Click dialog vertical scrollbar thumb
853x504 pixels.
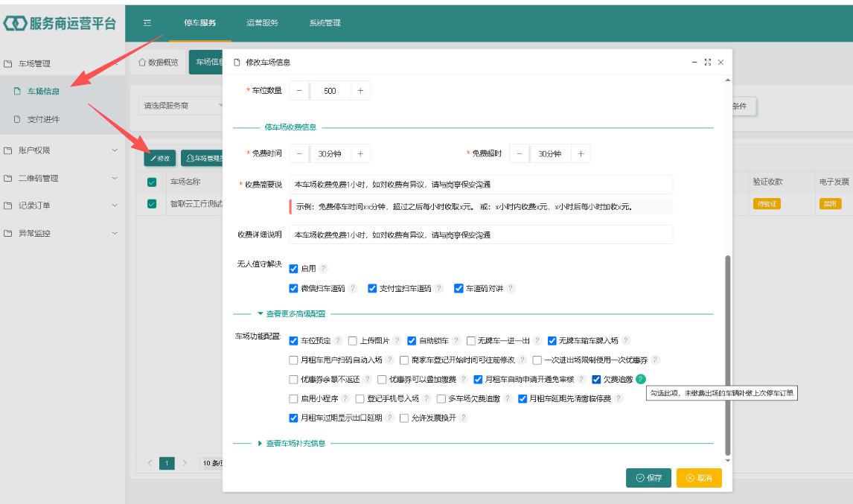728,355
